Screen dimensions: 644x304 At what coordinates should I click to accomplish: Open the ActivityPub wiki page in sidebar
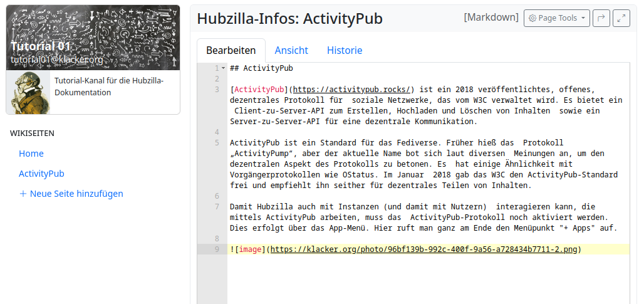coord(41,174)
